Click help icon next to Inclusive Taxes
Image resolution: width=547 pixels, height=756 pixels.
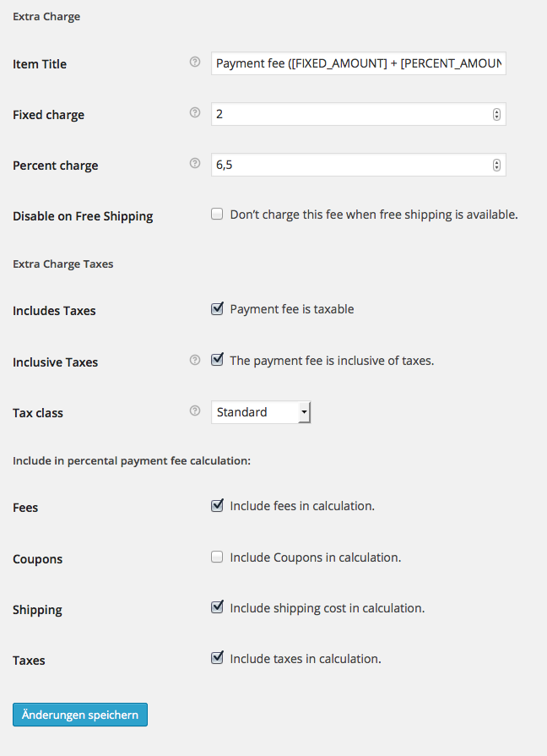[x=195, y=361]
